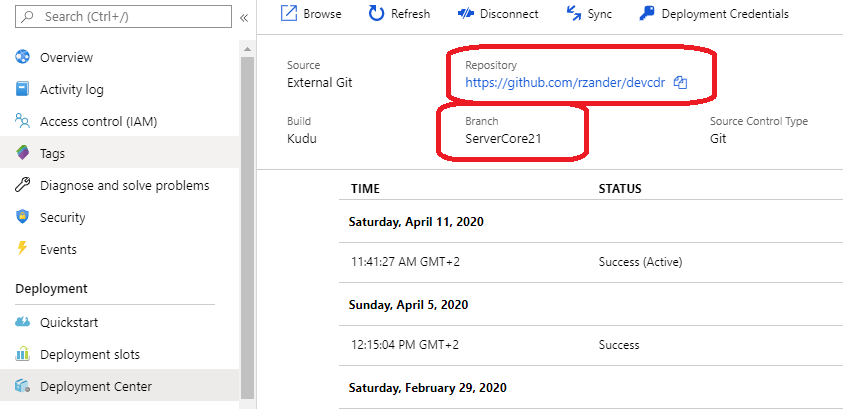Click the Overview globe icon in sidebar
The image size is (843, 409).
coord(23,57)
